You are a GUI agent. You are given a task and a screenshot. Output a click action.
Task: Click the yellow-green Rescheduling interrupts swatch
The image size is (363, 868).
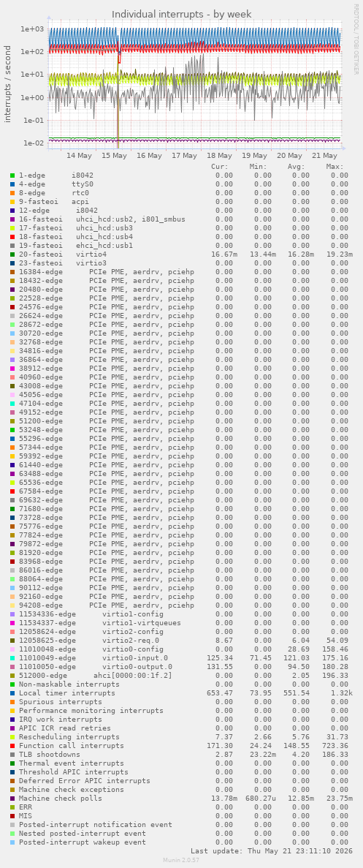pyautogui.click(x=12, y=737)
